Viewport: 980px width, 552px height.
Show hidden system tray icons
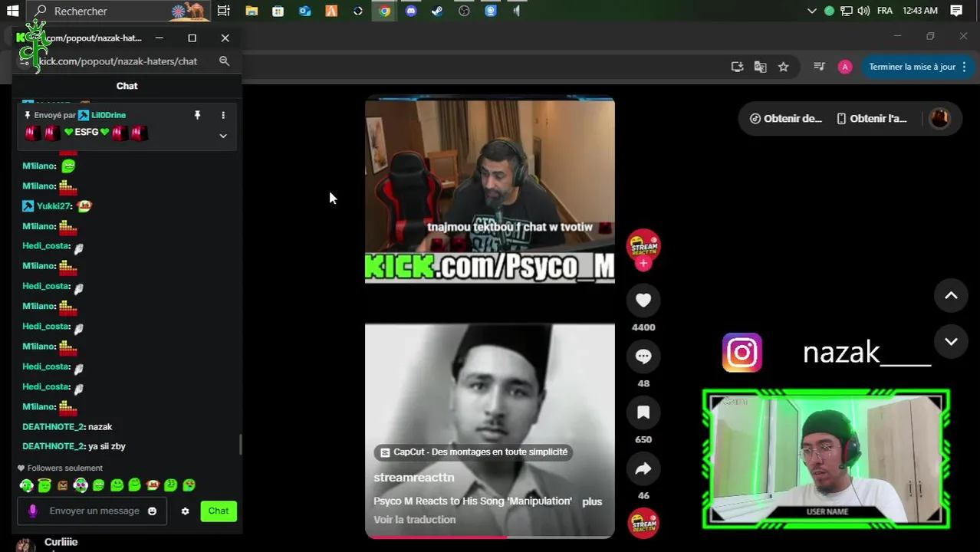click(812, 11)
